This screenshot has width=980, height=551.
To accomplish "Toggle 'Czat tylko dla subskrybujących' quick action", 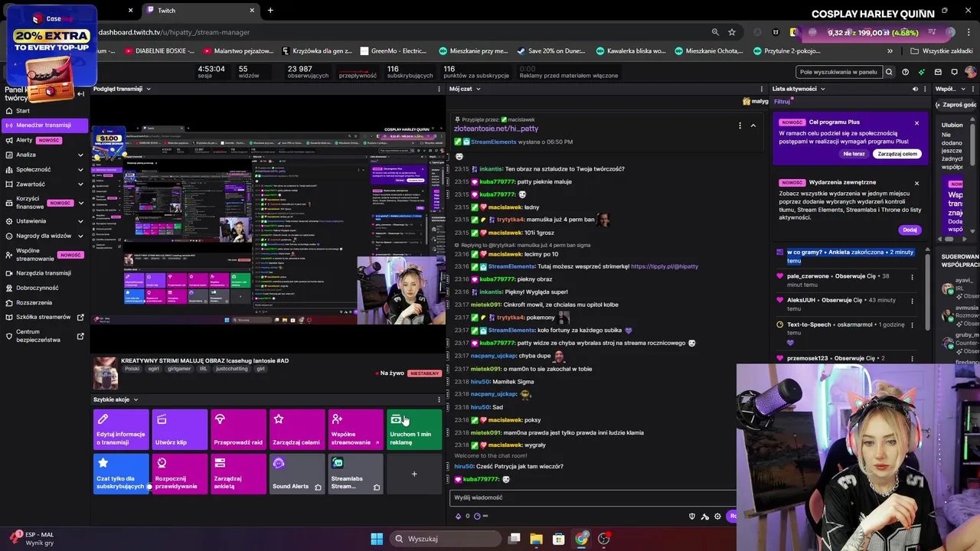I will pyautogui.click(x=121, y=474).
